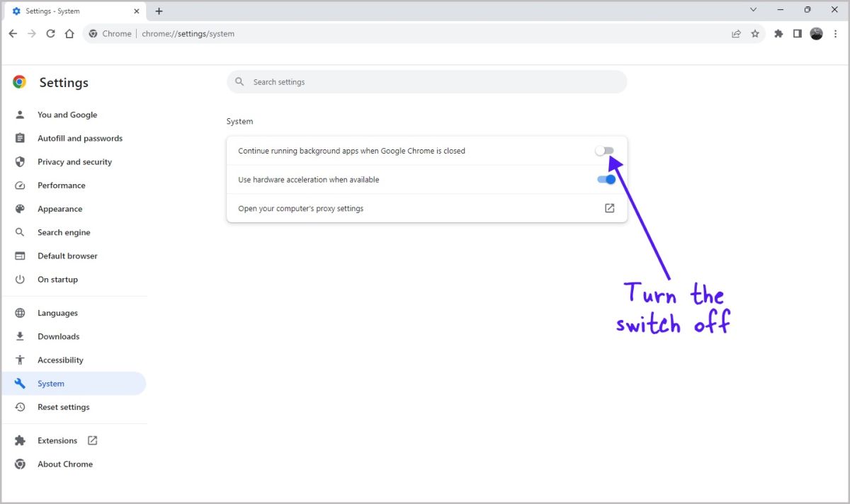The height and width of the screenshot is (504, 850).
Task: Click the Search settings field
Action: 425,81
